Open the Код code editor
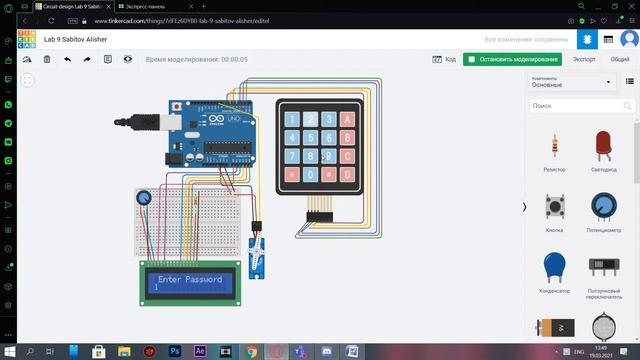The height and width of the screenshot is (360, 640). (444, 59)
